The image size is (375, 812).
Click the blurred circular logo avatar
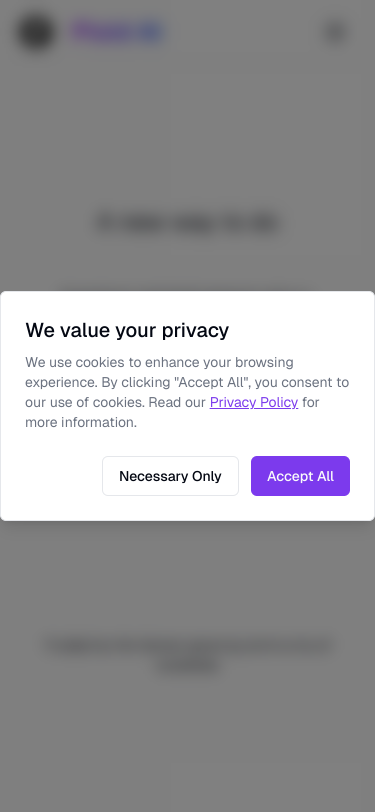[x=36, y=32]
